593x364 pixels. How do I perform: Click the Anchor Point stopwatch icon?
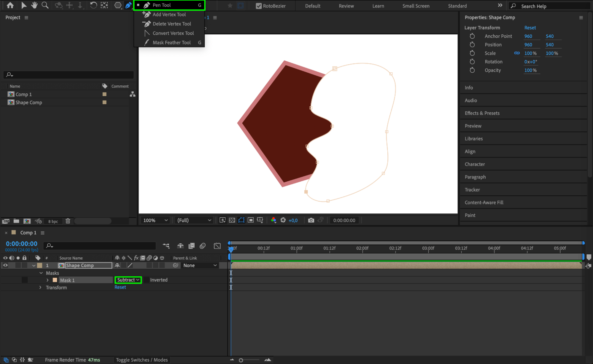tap(472, 36)
